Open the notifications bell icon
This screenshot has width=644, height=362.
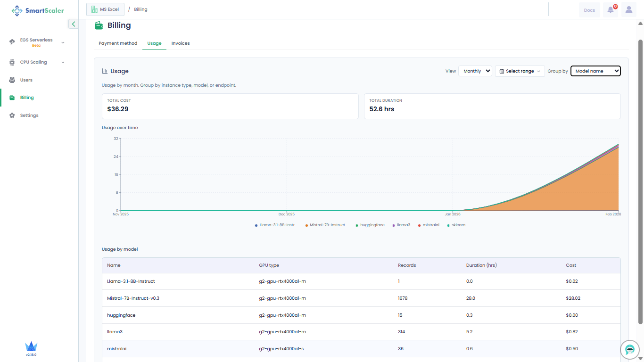pos(611,10)
